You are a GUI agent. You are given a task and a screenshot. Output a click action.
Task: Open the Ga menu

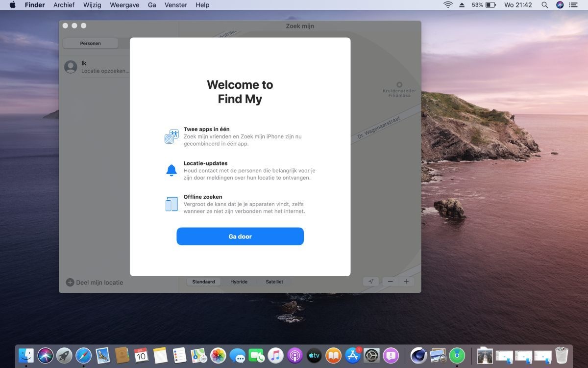pyautogui.click(x=152, y=5)
